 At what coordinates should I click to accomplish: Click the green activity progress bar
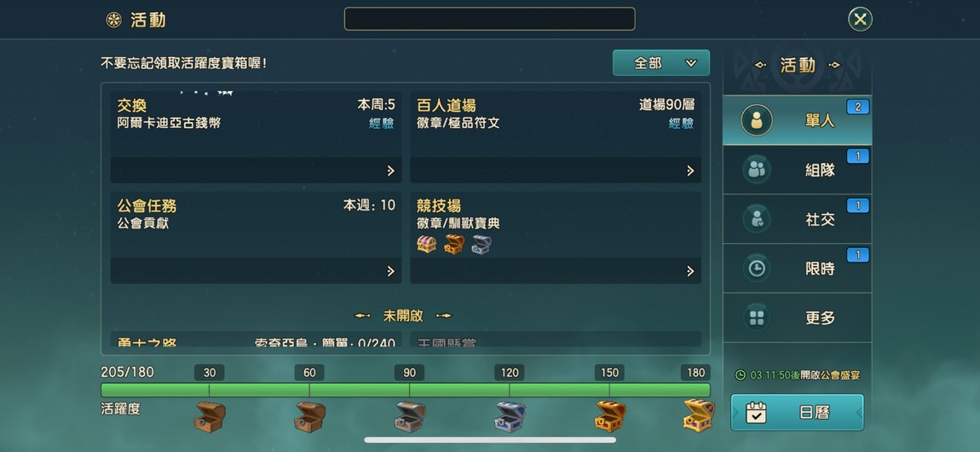pyautogui.click(x=405, y=390)
